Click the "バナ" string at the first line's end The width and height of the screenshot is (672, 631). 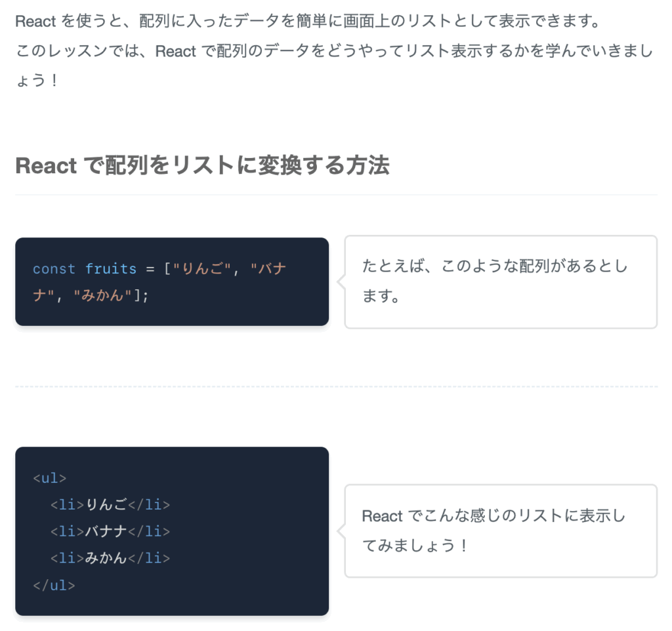[268, 269]
